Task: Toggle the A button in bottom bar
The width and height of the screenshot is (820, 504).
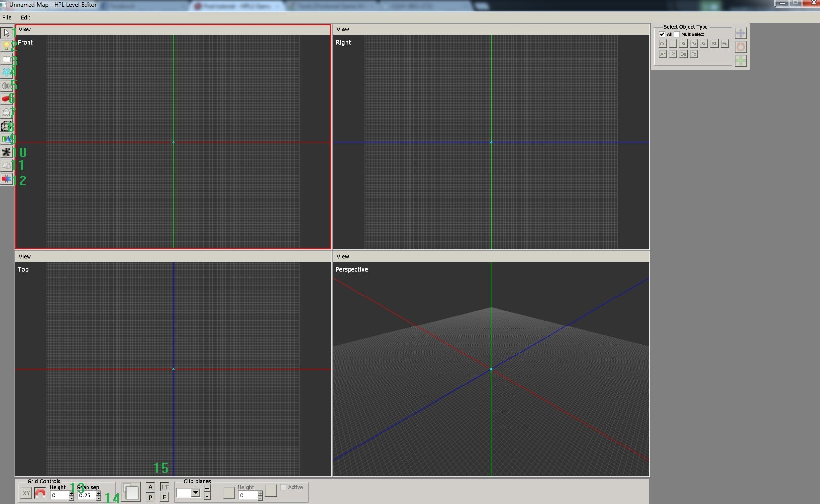Action: click(150, 487)
